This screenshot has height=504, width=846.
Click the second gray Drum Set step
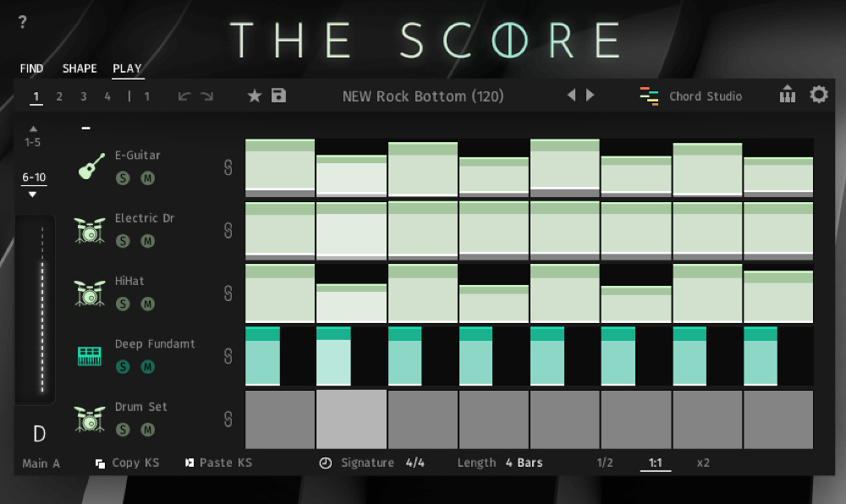pyautogui.click(x=351, y=419)
